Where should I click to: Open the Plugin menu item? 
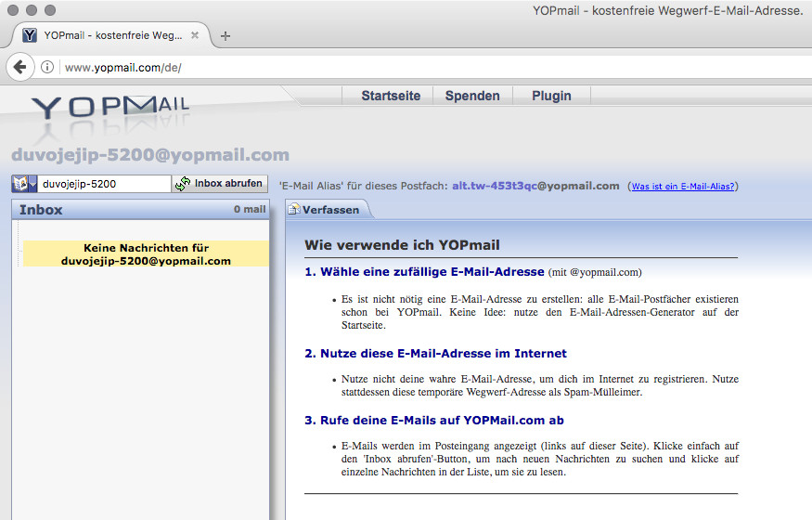tap(551, 96)
